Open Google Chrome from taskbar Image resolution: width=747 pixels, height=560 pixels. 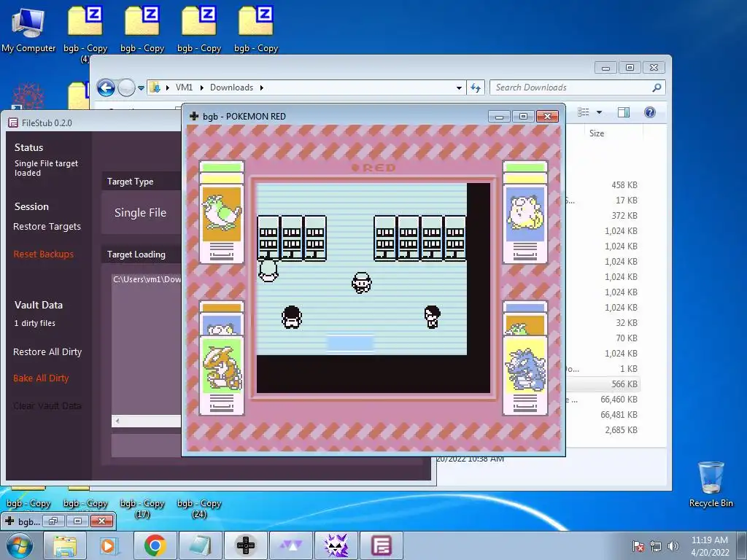point(155,545)
